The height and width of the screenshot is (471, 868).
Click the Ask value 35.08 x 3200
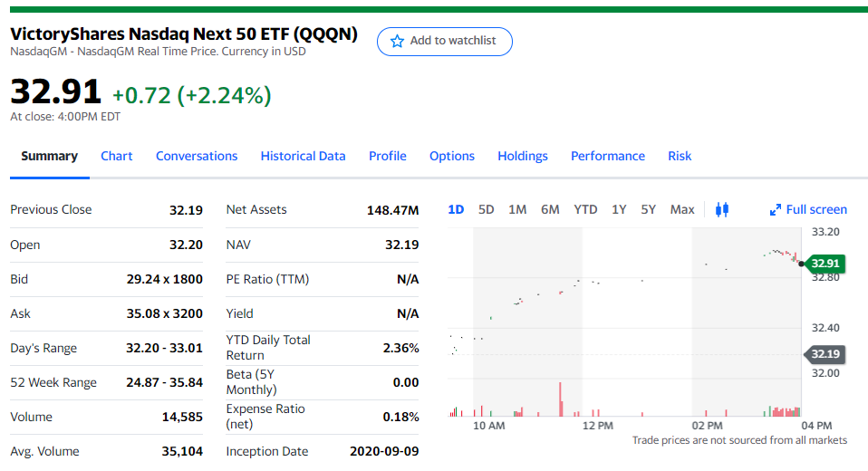(x=164, y=313)
